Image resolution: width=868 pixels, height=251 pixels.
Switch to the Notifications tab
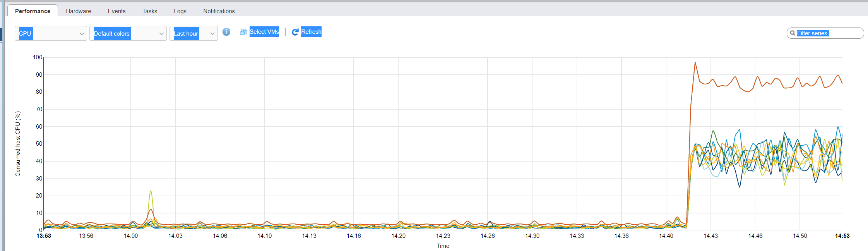click(x=219, y=11)
